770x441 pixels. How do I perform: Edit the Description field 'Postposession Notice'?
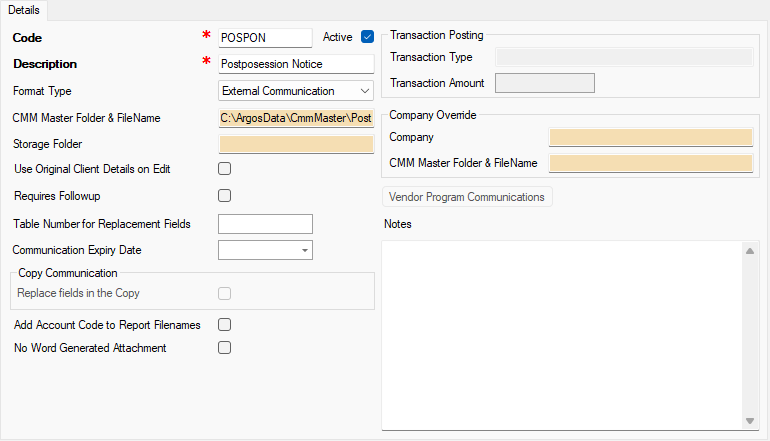point(296,64)
